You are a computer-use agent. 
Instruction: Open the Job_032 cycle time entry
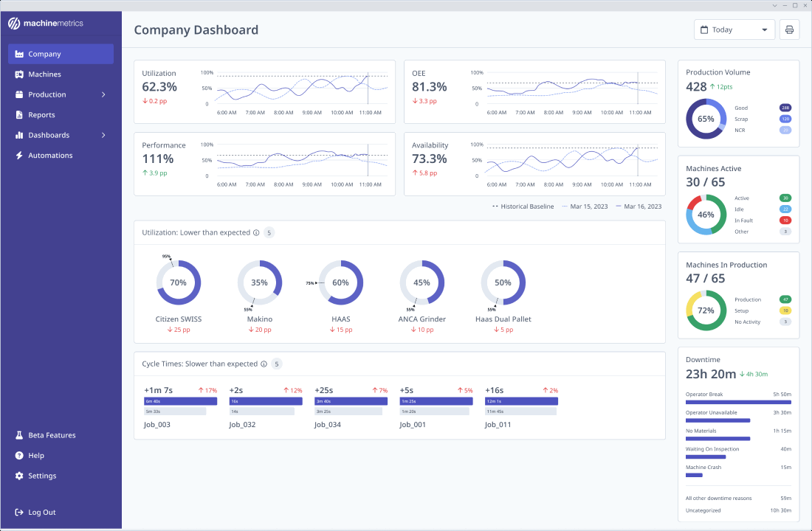pos(266,407)
